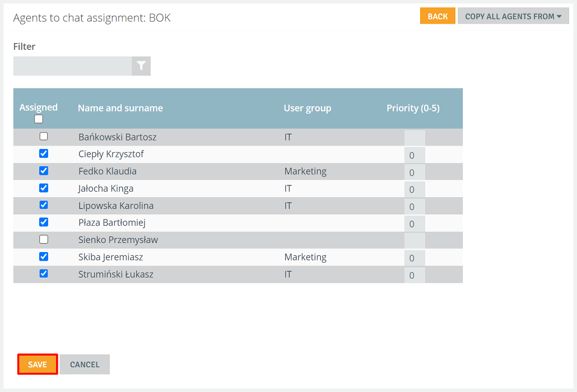577x392 pixels.
Task: Edit priority field for Jałocha Kinga
Action: [x=415, y=189]
